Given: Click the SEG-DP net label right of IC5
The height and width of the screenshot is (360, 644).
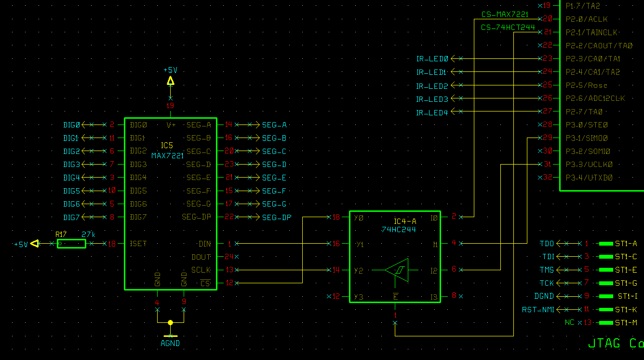Looking at the screenshot, I should pos(277,218).
